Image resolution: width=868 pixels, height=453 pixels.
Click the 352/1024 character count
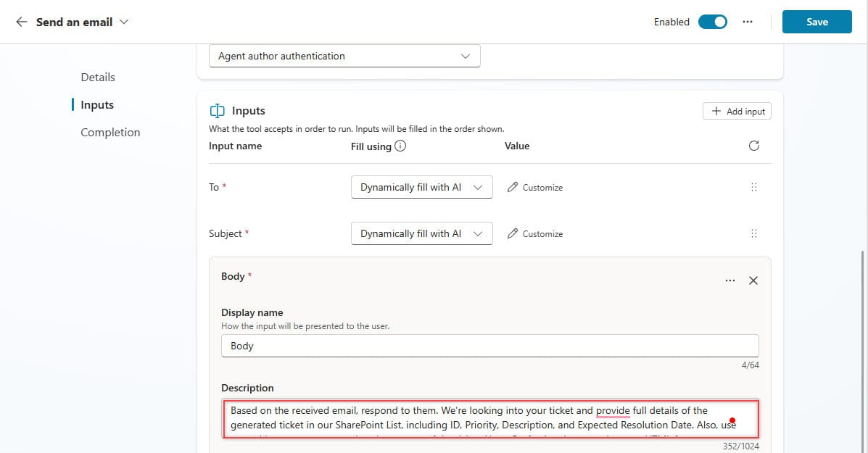(x=740, y=446)
